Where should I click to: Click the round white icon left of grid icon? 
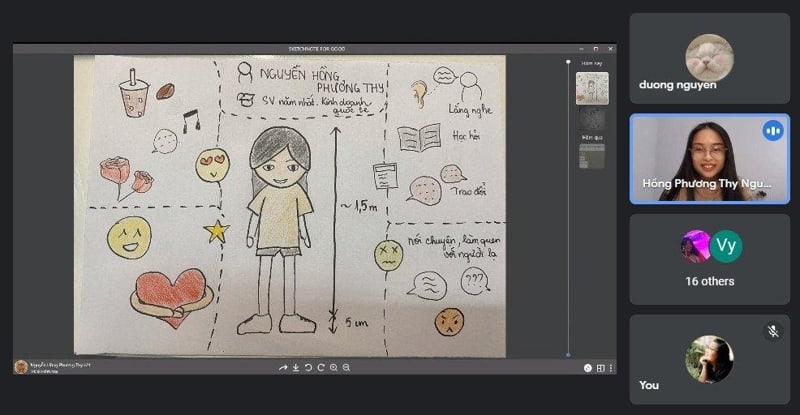[588, 368]
